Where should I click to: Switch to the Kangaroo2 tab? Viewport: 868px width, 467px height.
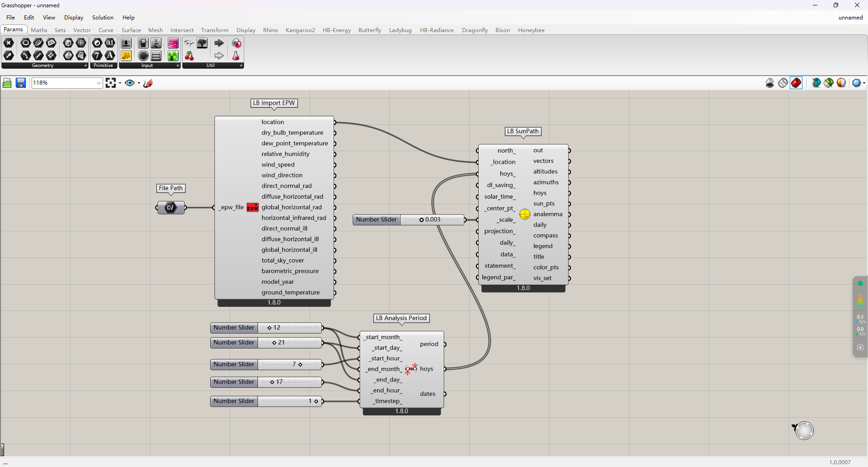point(300,30)
